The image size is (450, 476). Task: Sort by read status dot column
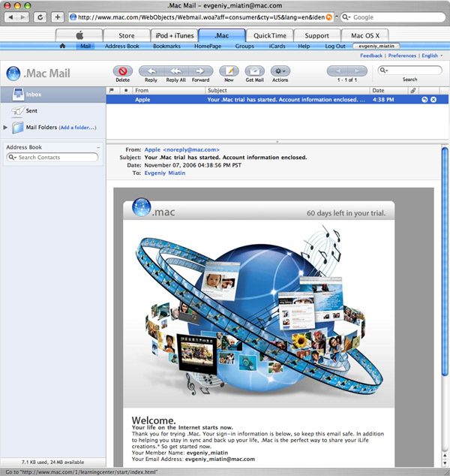tap(126, 90)
